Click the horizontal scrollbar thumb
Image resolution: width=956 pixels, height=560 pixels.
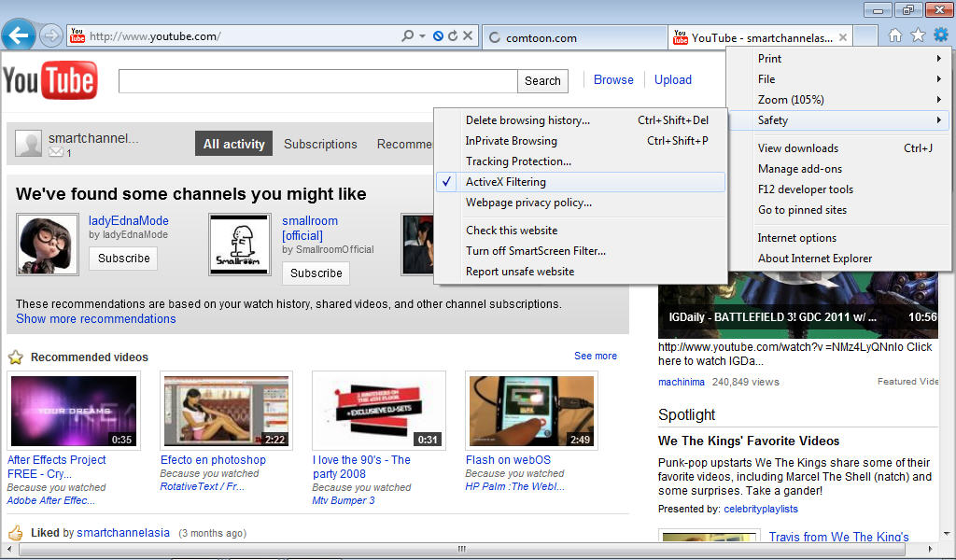point(461,549)
